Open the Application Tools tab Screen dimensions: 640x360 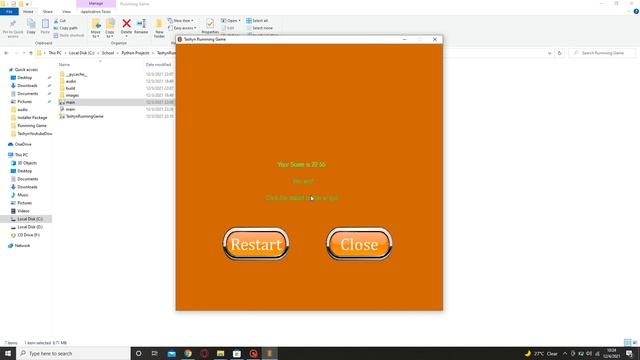[96, 12]
